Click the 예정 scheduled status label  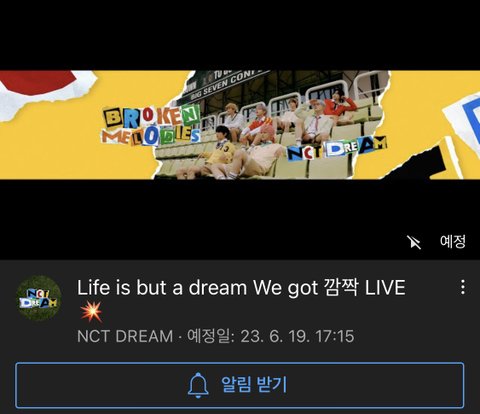coord(452,241)
